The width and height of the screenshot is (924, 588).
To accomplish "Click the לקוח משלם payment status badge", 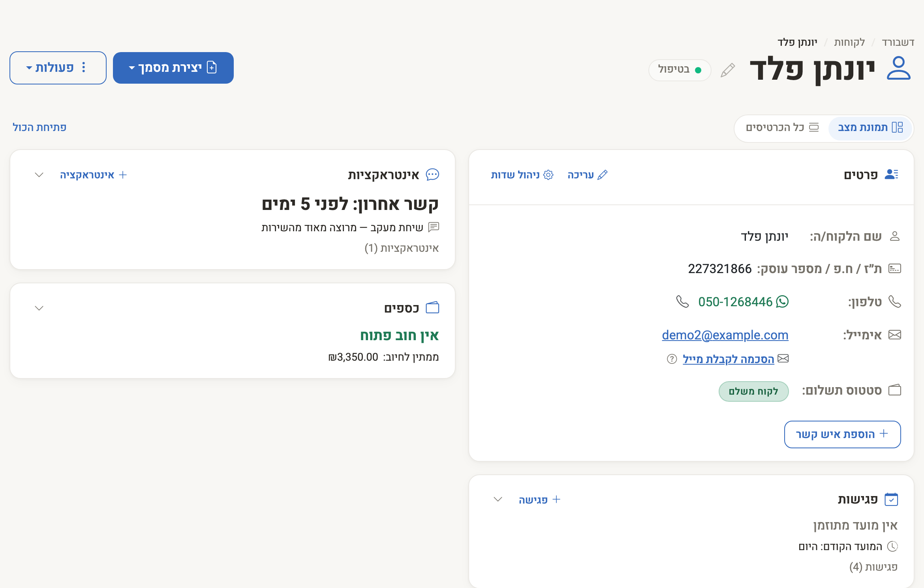I will pos(753,391).
